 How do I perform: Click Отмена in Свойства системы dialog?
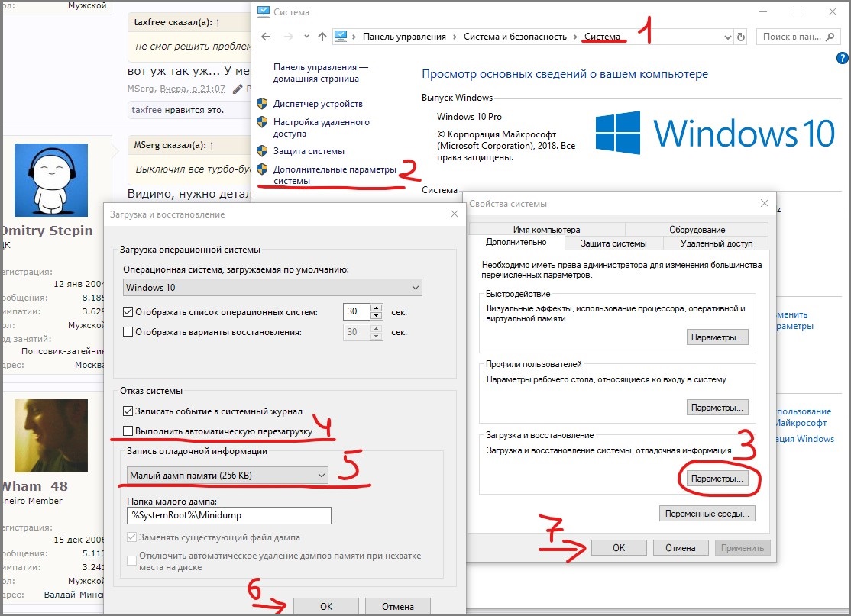pos(681,547)
